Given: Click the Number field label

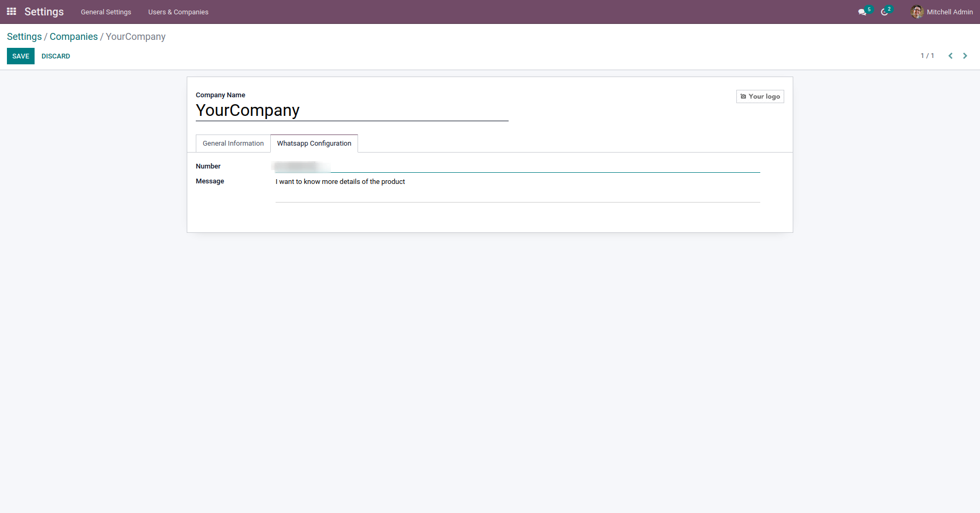Looking at the screenshot, I should (x=208, y=166).
